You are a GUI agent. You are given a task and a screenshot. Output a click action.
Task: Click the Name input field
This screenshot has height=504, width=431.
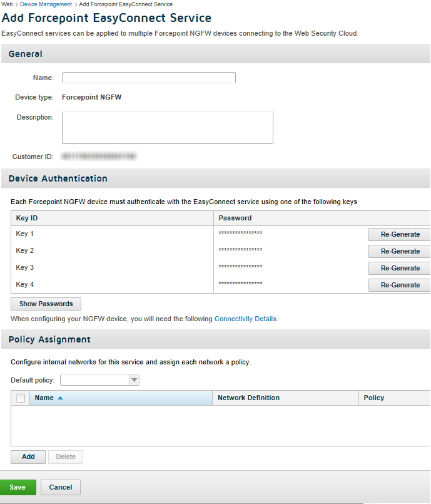pos(149,78)
